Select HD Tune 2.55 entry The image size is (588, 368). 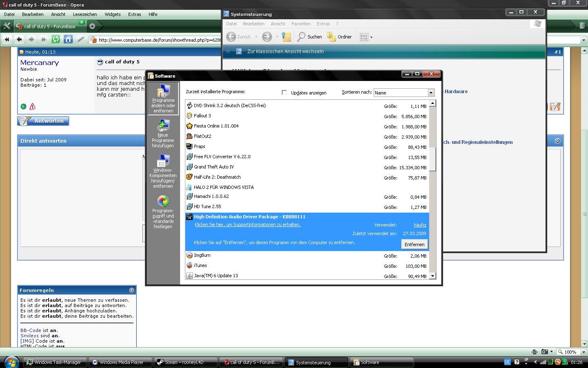[307, 207]
